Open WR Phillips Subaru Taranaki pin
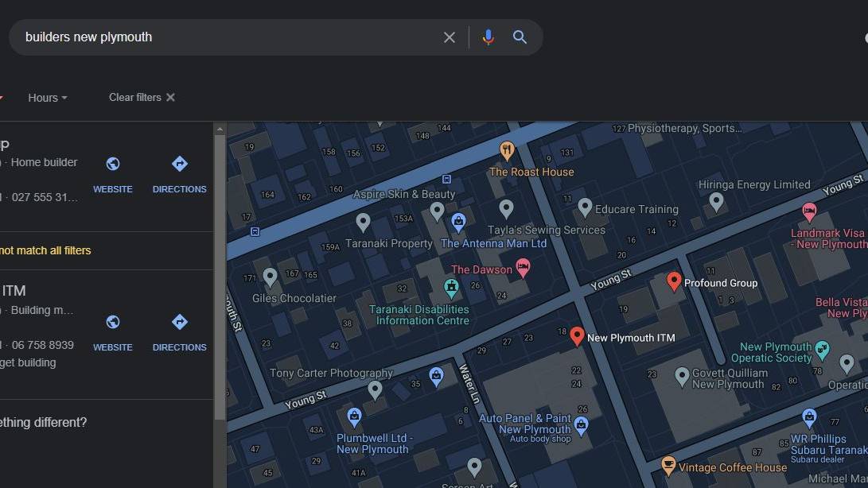This screenshot has height=488, width=868. coord(809,417)
